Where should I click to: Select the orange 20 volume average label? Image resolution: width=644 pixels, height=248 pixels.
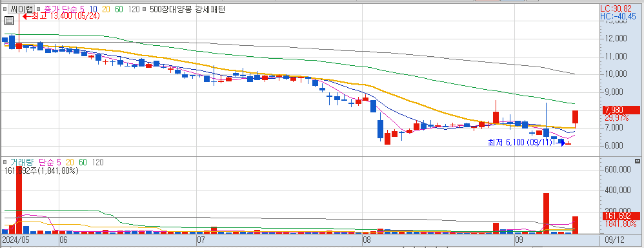coord(70,163)
